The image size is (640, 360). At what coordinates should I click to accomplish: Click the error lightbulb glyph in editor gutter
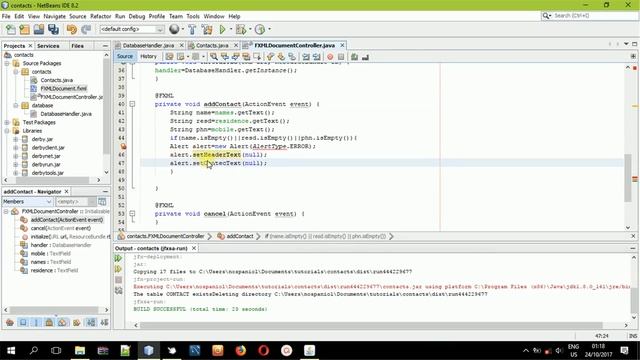pyautogui.click(x=123, y=146)
